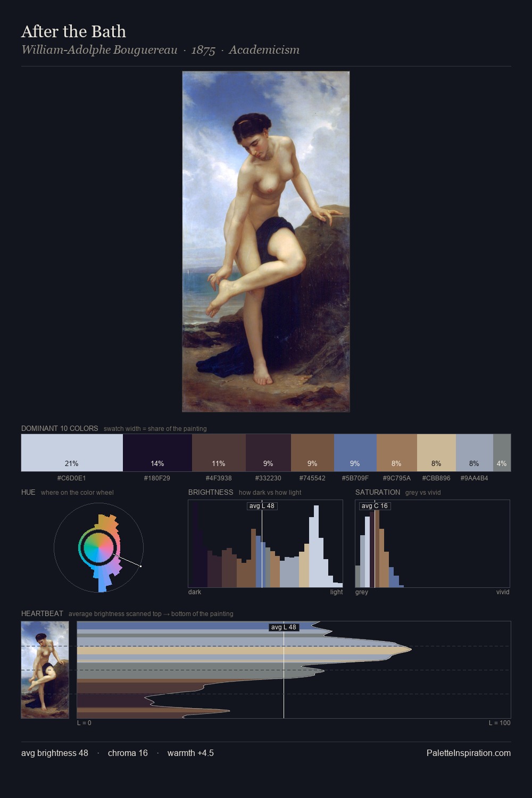Click the 'light' axis label under Brightness
Image resolution: width=532 pixels, height=798 pixels.
pos(336,592)
